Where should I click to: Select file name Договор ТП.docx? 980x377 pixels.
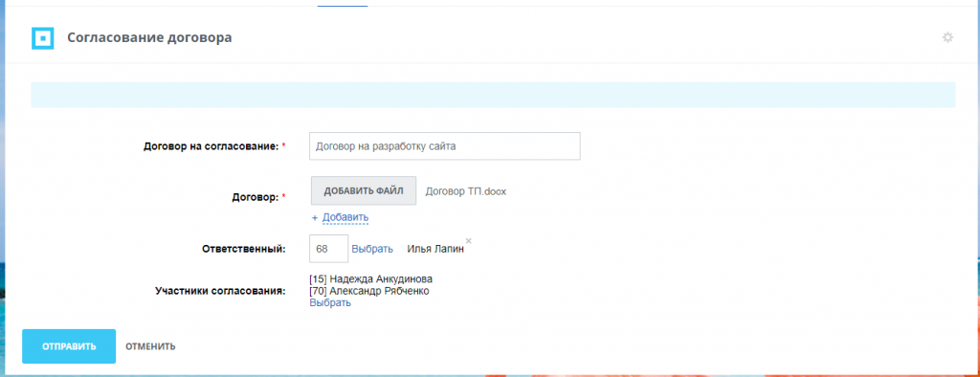click(x=466, y=191)
